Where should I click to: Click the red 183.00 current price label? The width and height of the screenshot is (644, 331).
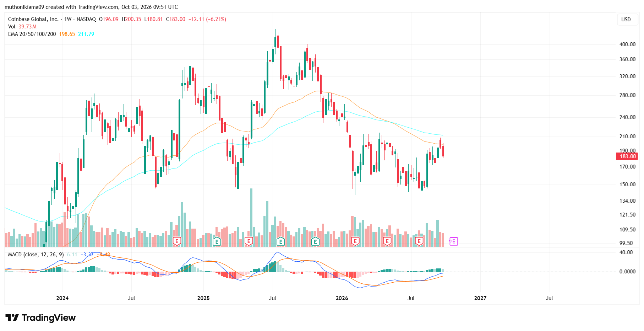[627, 156]
